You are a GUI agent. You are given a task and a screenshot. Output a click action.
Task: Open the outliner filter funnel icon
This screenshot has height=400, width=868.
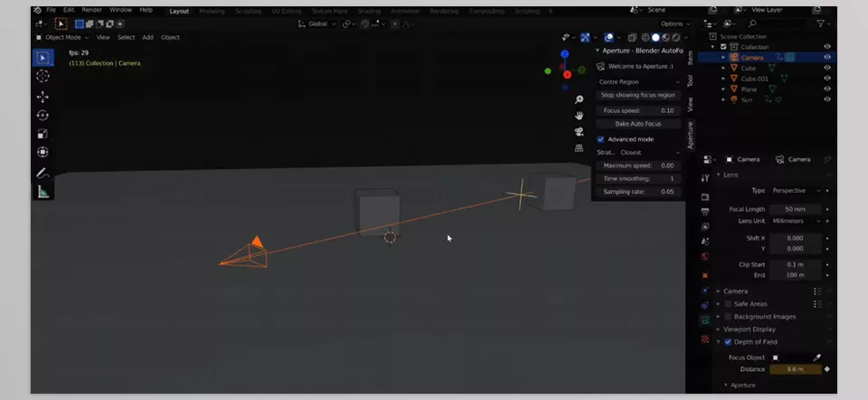pyautogui.click(x=820, y=24)
